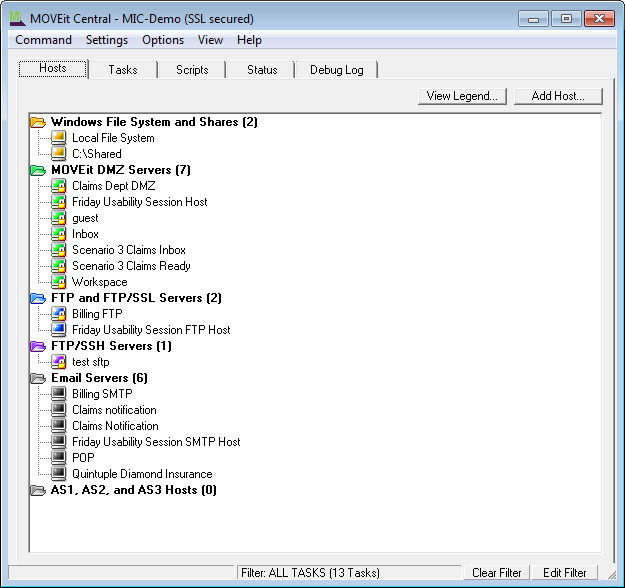
Task: Select the POP host entry
Action: [x=83, y=458]
